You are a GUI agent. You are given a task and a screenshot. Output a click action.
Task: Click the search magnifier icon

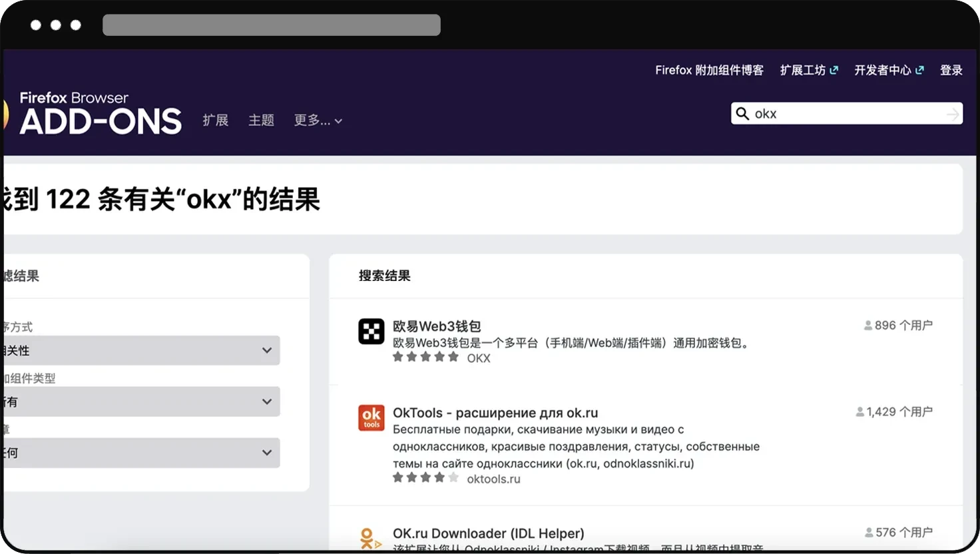742,113
